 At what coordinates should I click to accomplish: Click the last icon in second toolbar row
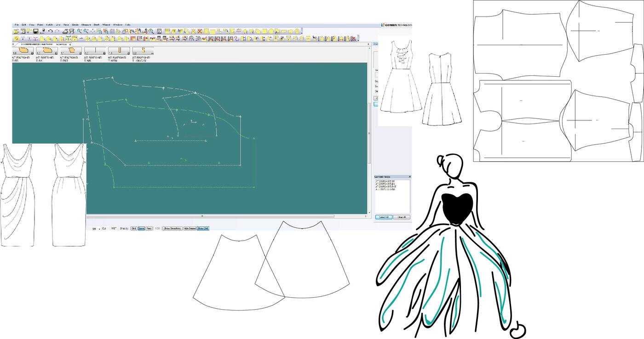pyautogui.click(x=353, y=39)
